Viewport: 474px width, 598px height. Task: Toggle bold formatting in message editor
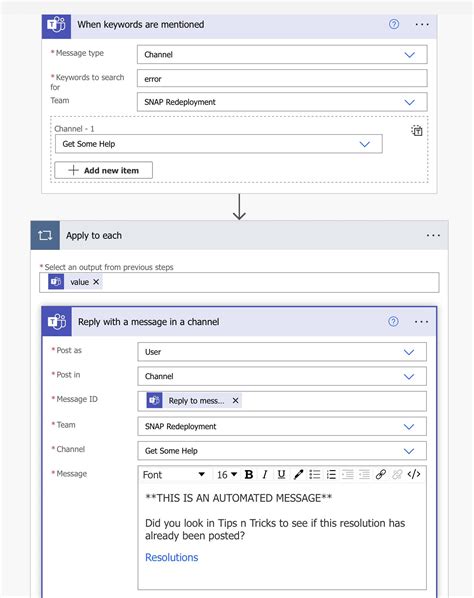(x=249, y=474)
